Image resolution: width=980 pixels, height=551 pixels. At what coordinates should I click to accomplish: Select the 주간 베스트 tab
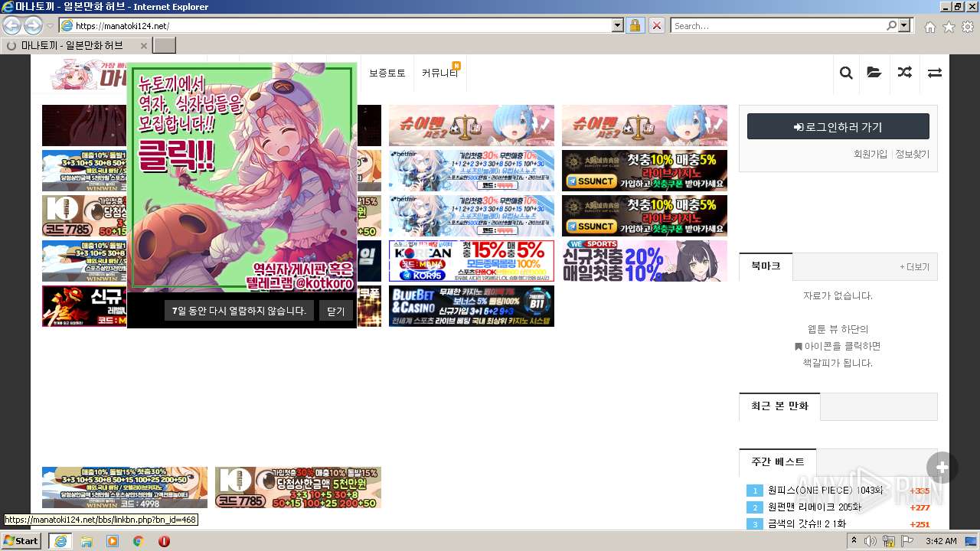(778, 461)
